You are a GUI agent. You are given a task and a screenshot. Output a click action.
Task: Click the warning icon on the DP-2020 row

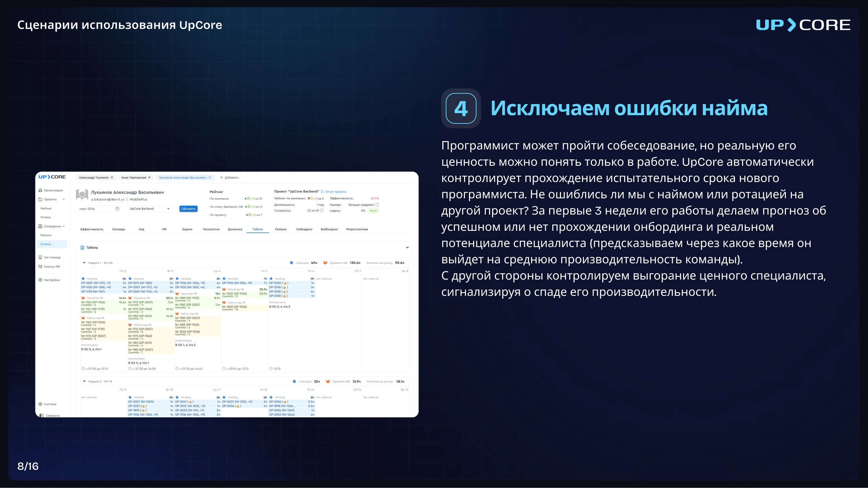click(x=285, y=283)
